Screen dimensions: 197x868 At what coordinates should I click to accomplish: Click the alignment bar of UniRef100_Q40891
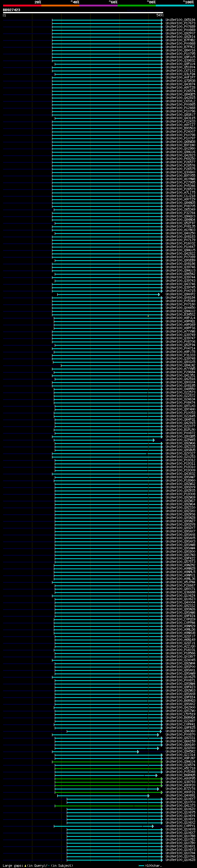(103, 796)
